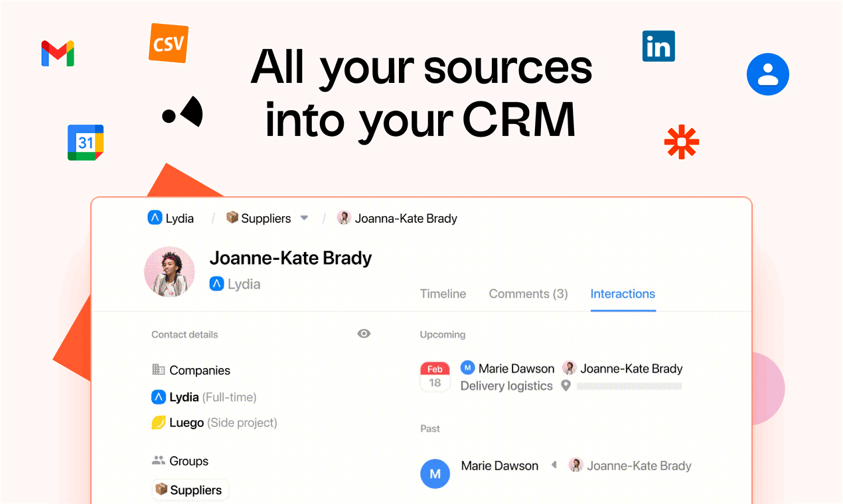Click Joanne-Kate Brady name in Past section
843x504 pixels.
pyautogui.click(x=639, y=466)
